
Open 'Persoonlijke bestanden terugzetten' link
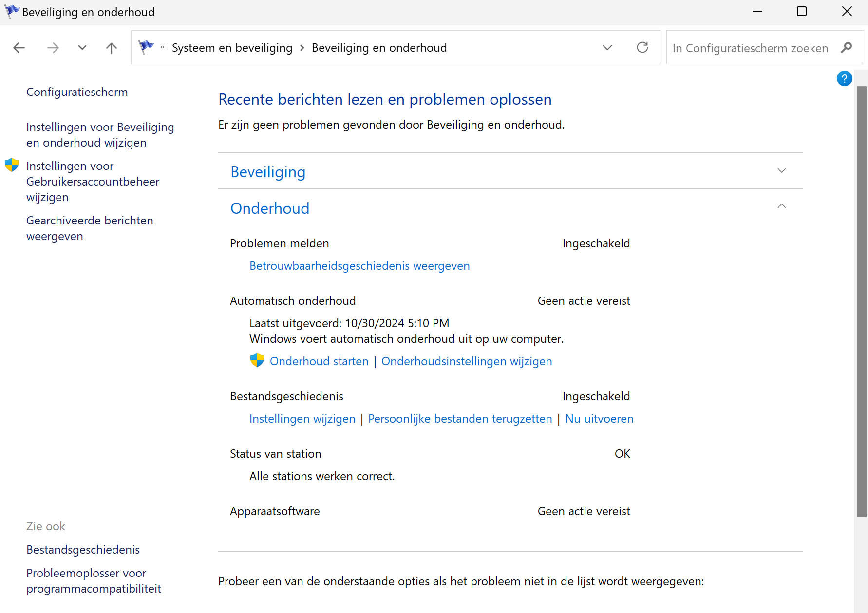460,419
